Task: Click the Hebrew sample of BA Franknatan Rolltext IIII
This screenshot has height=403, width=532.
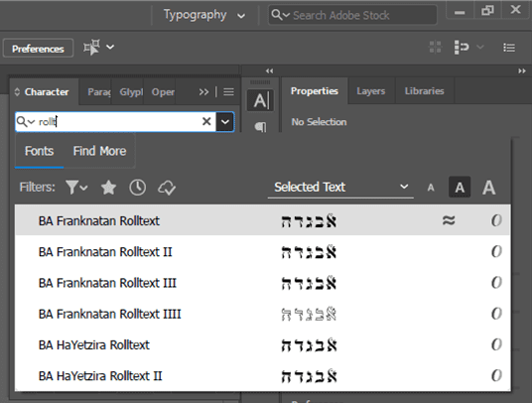Action: coord(309,314)
